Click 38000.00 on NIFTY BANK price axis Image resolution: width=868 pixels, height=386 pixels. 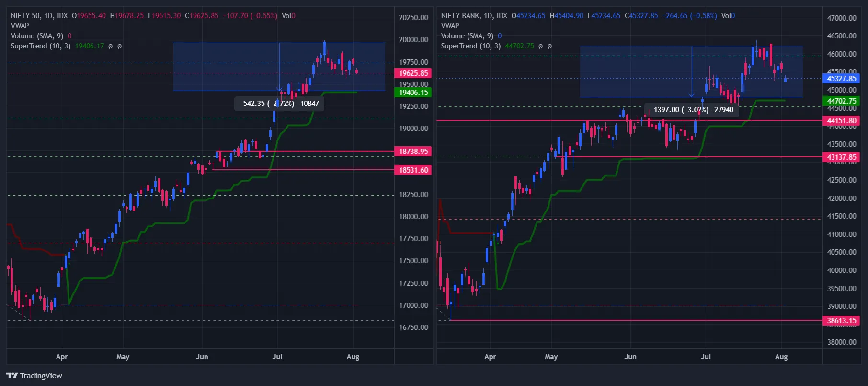click(842, 342)
